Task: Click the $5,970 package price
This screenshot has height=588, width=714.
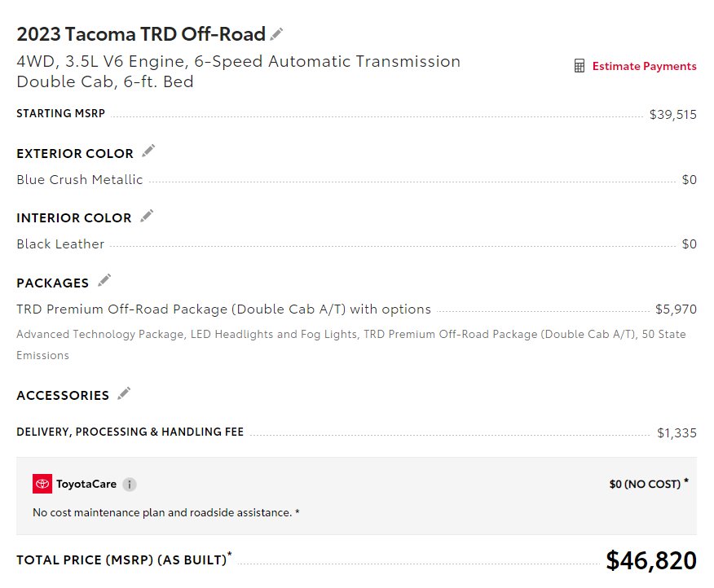Action: click(x=676, y=309)
